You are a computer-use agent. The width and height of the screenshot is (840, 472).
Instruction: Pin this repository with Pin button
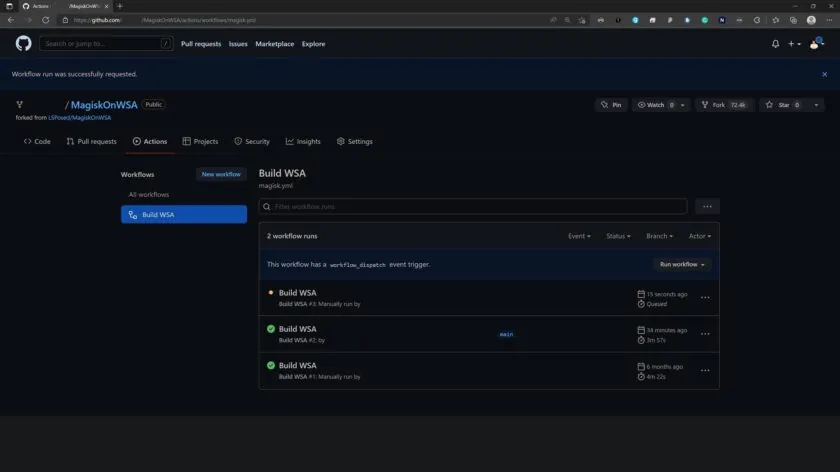[611, 105]
